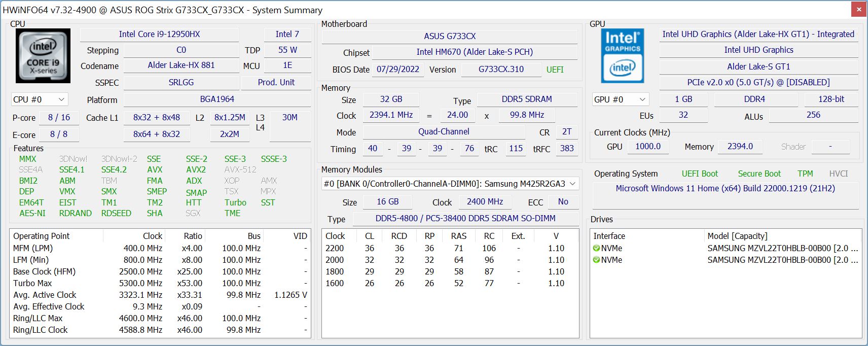Select the SRLGG SSPEC field
The height and width of the screenshot is (346, 868).
pos(181,82)
